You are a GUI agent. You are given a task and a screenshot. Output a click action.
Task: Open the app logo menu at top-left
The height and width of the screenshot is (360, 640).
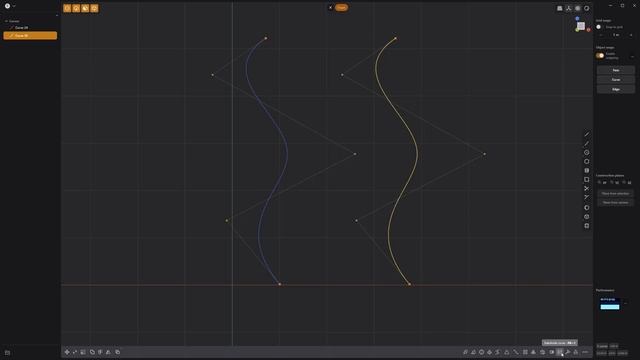click(7, 6)
